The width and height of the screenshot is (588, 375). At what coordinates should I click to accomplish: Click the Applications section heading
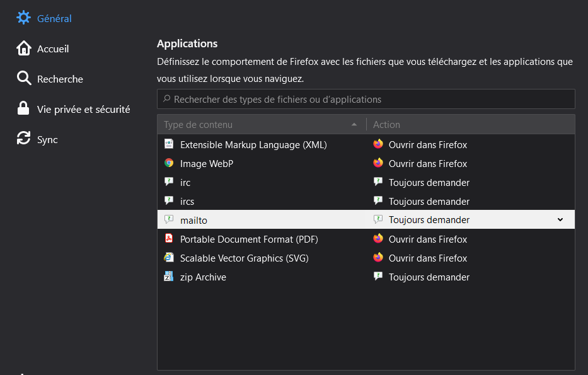tap(187, 44)
